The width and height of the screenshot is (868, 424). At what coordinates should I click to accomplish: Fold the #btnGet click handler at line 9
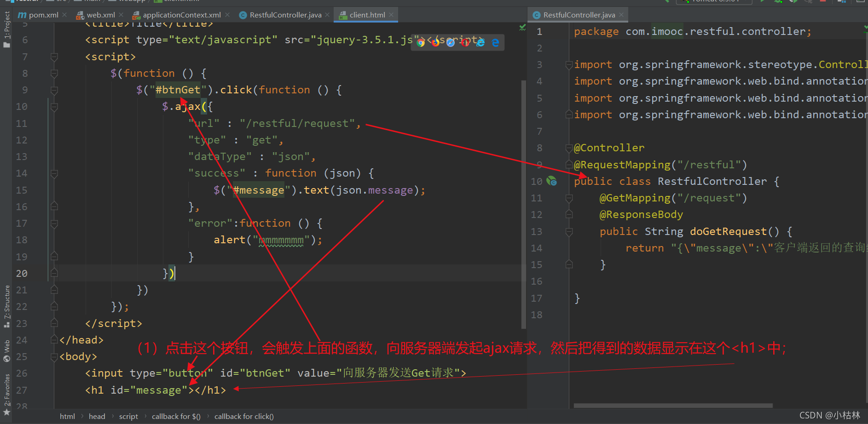(x=54, y=90)
